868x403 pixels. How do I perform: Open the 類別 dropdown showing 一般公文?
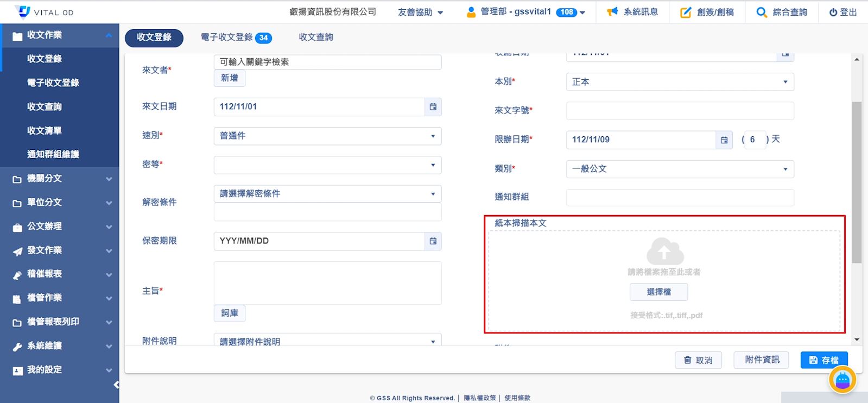click(680, 169)
